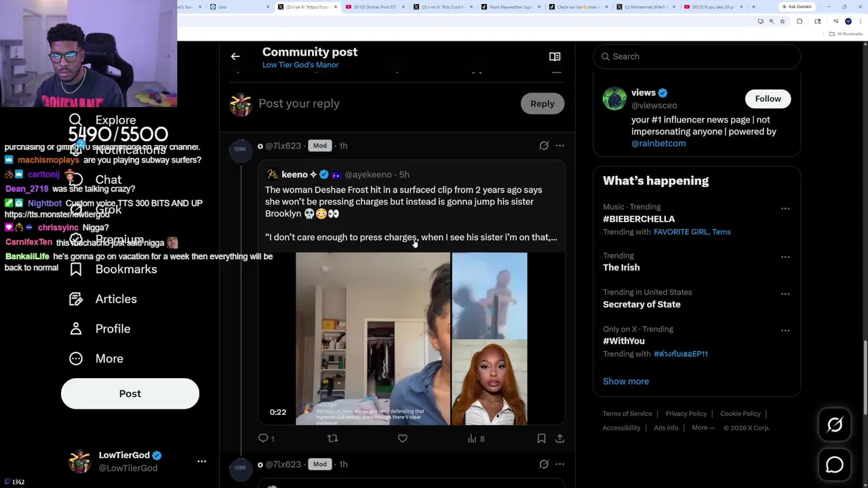Screen dimensions: 868x488
Task: Open LowTierGod account options menu
Action: coord(201,461)
